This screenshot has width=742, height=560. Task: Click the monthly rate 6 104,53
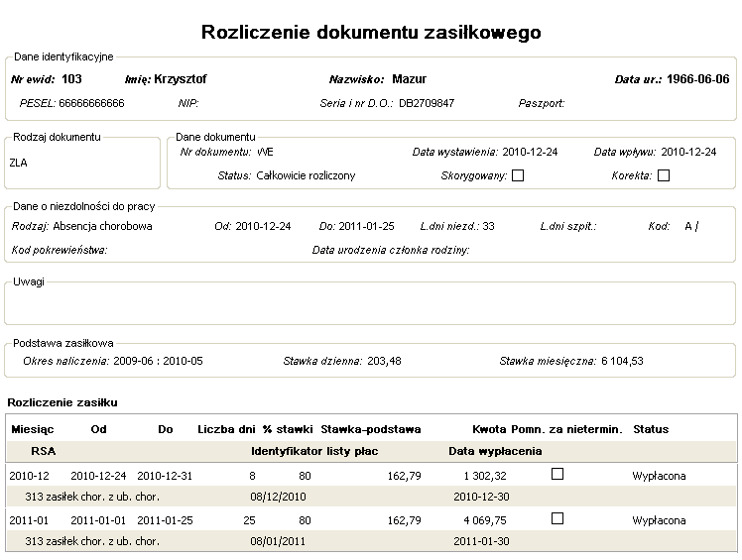click(x=622, y=361)
